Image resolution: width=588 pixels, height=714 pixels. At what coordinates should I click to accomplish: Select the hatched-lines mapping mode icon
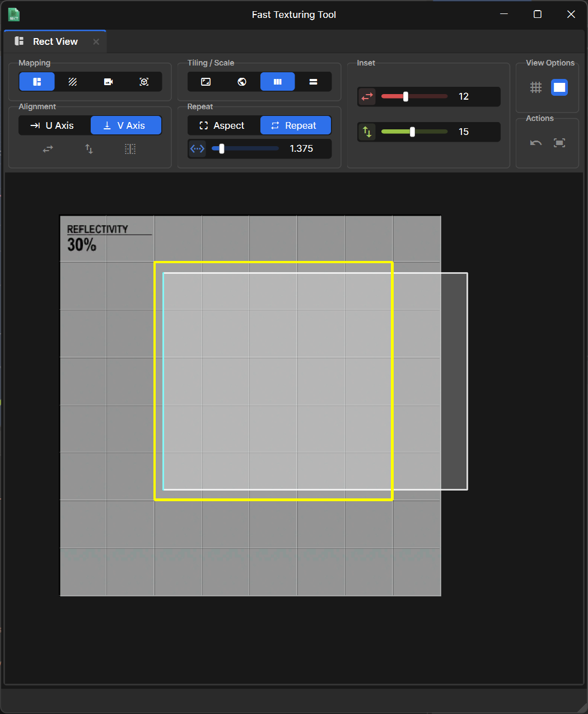[x=73, y=82]
